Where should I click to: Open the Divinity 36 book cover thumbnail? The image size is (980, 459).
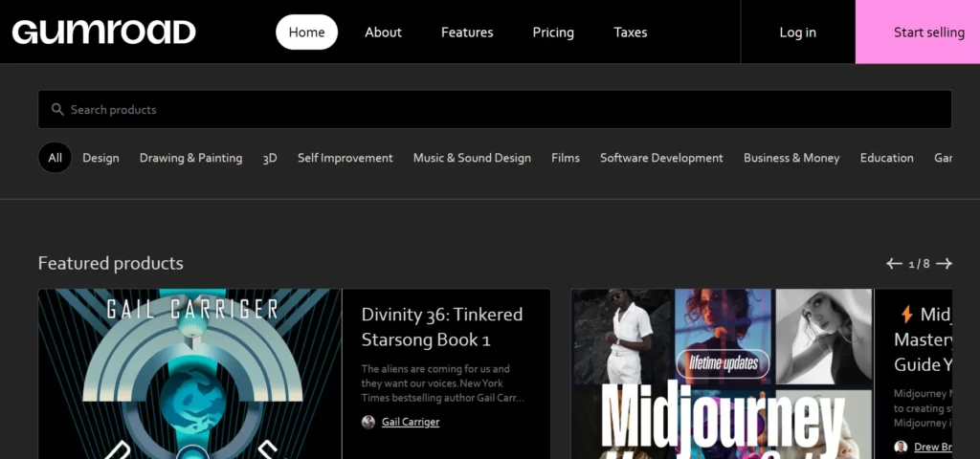pos(189,374)
